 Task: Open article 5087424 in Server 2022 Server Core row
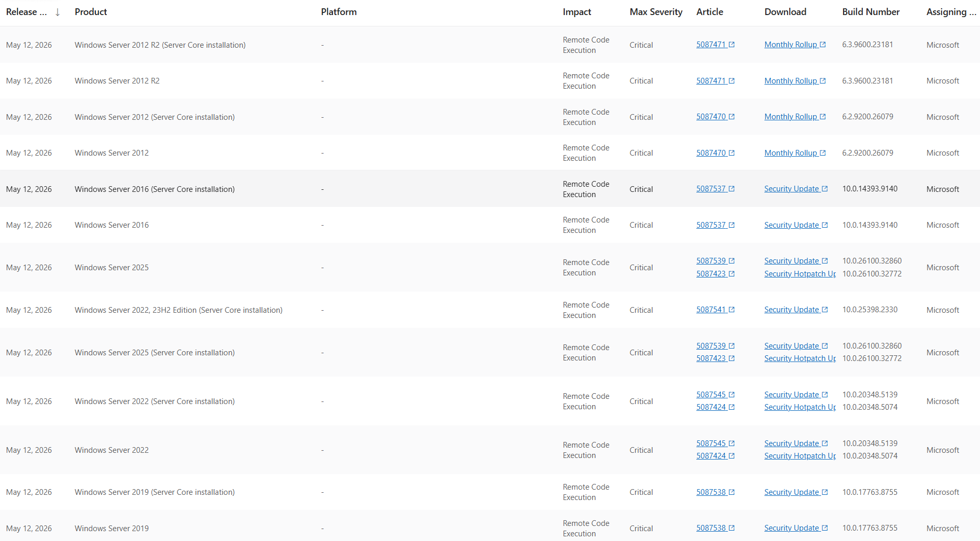pyautogui.click(x=711, y=407)
